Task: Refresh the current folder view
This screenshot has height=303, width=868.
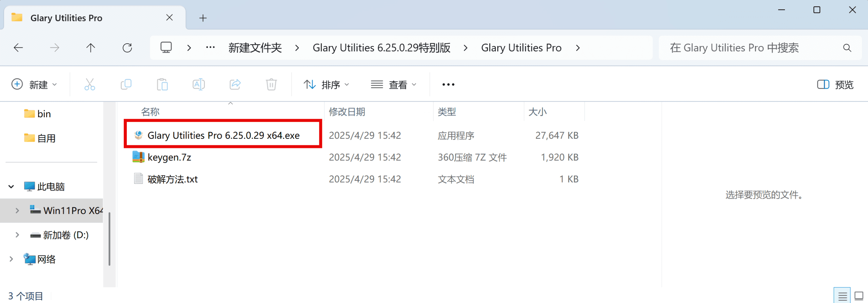Action: [127, 48]
